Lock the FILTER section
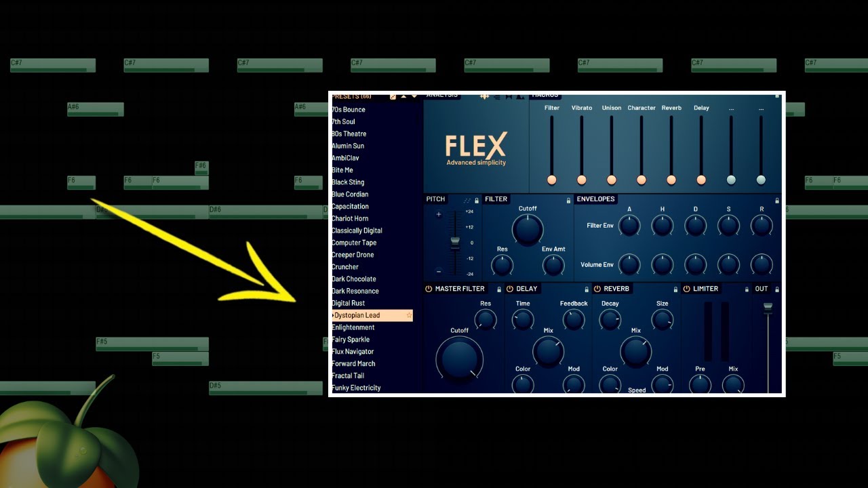Viewport: 868px width, 488px height. click(x=568, y=201)
